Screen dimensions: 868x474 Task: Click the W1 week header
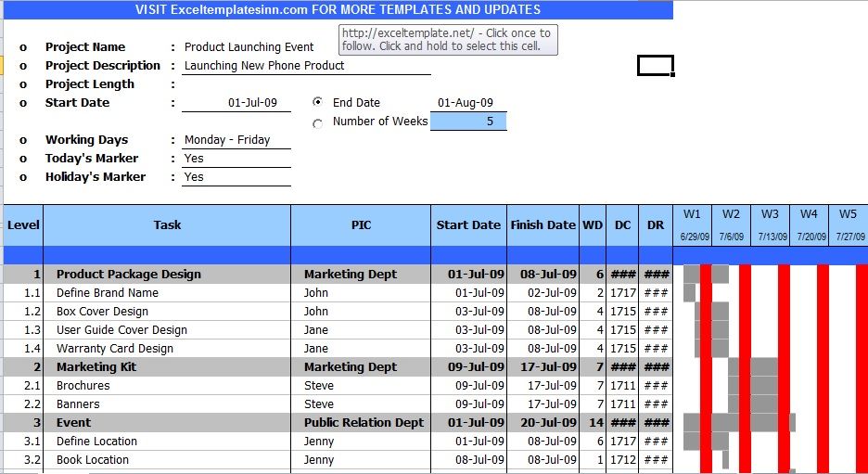(x=693, y=224)
